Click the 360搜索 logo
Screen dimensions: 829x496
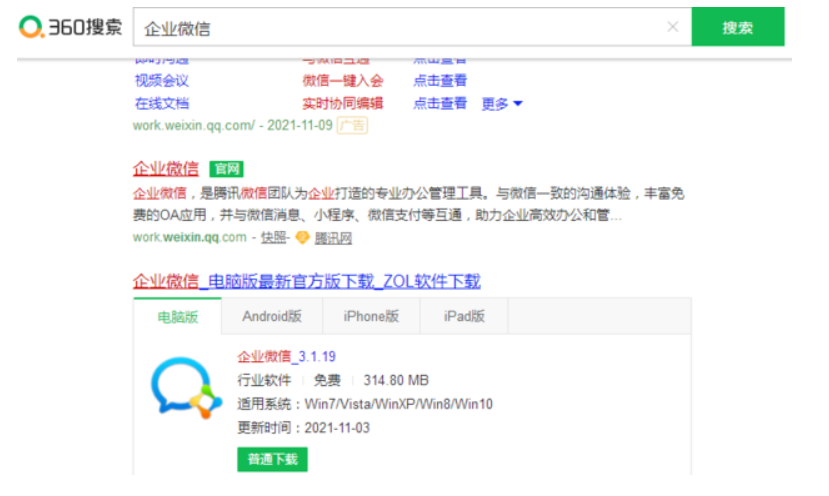(x=70, y=26)
